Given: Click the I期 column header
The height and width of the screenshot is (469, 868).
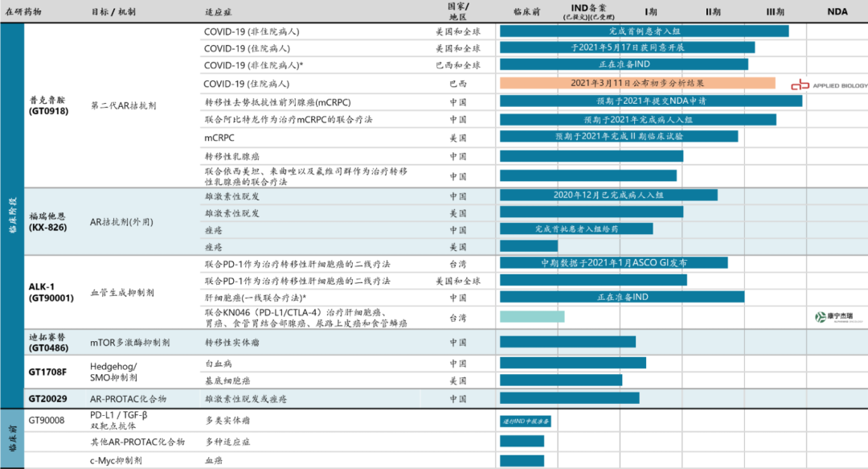Looking at the screenshot, I should (651, 11).
